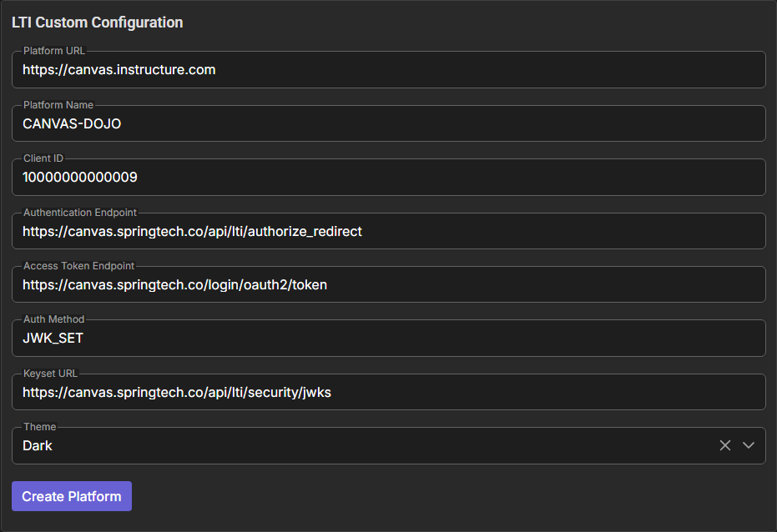Image resolution: width=777 pixels, height=532 pixels.
Task: Click the Authentication Endpoint label
Action: point(80,213)
